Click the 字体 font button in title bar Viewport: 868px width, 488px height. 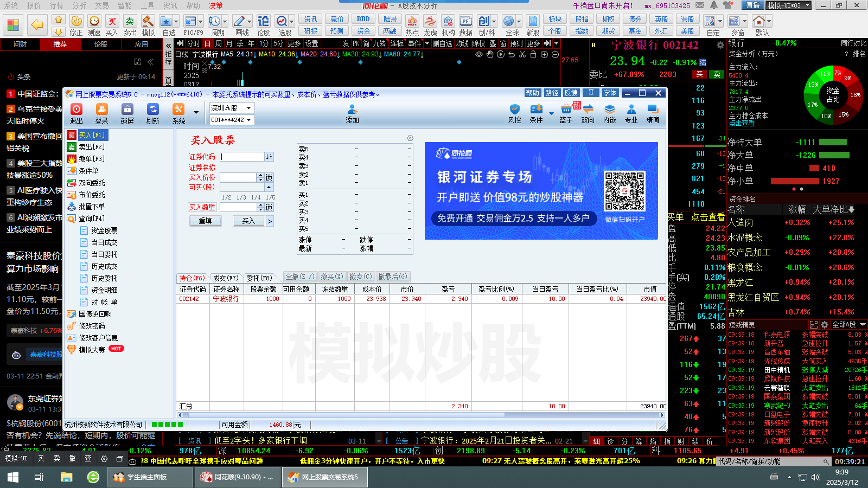click(610, 93)
